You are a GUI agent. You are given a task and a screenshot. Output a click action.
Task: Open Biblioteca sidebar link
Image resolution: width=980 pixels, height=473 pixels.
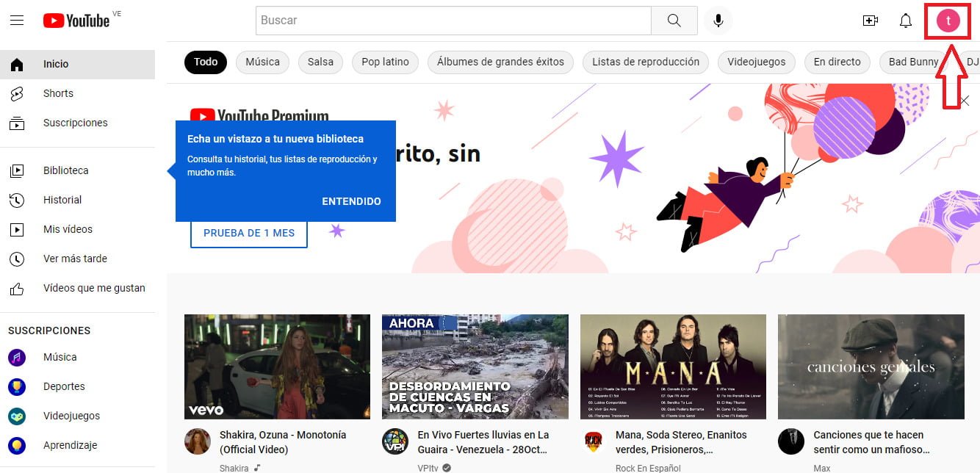[77, 170]
